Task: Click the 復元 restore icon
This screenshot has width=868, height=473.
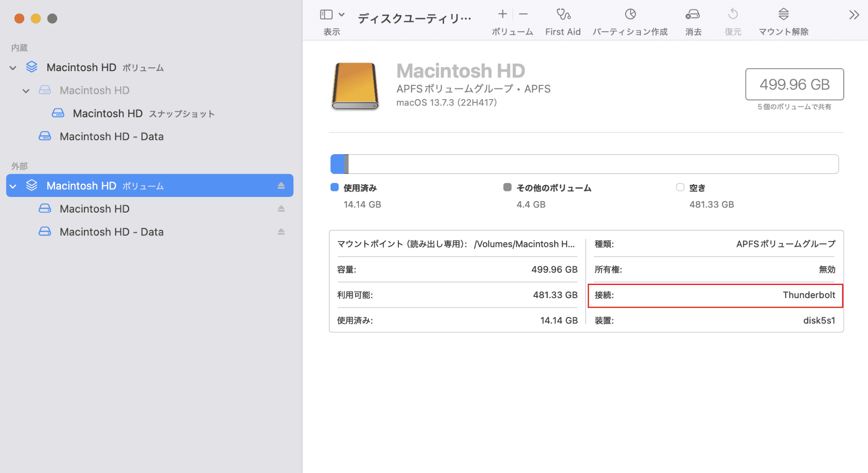Action: [x=733, y=14]
